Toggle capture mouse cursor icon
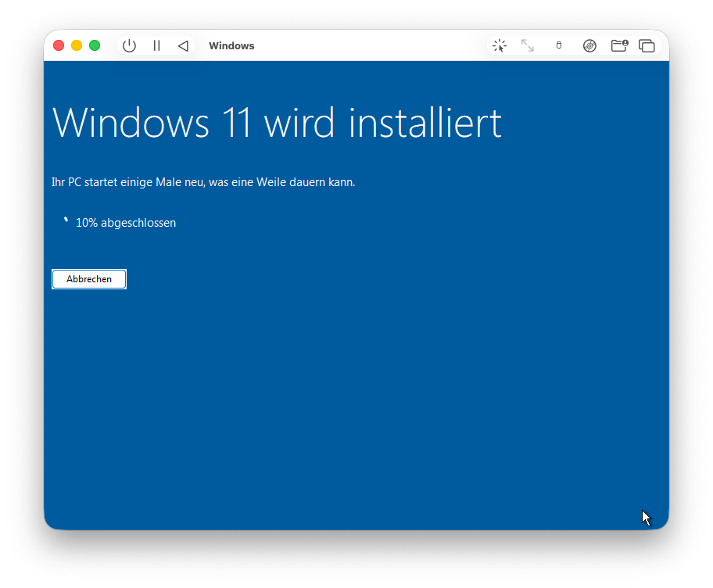Screen dimensions: 713x588 tap(500, 46)
